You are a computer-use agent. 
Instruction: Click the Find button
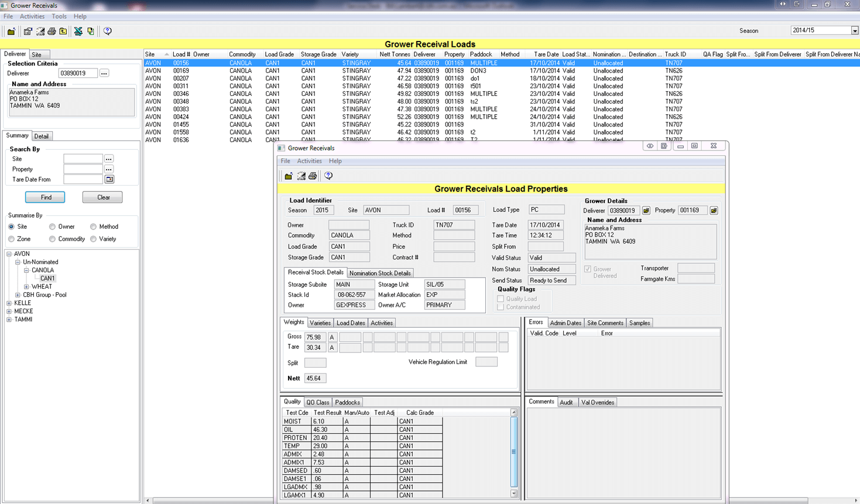coord(45,197)
